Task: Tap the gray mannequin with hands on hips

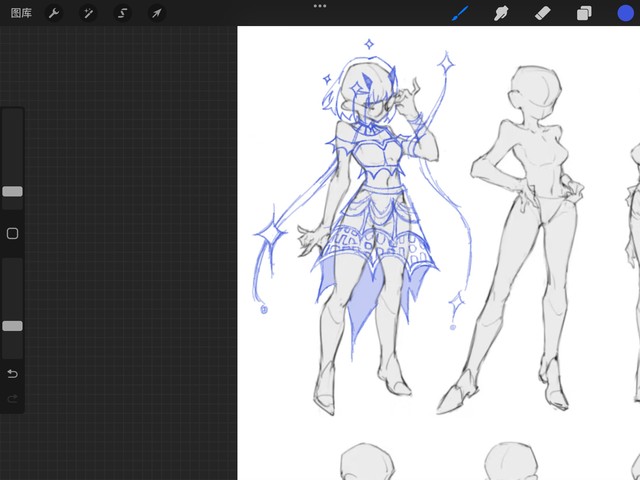Action: point(525,230)
